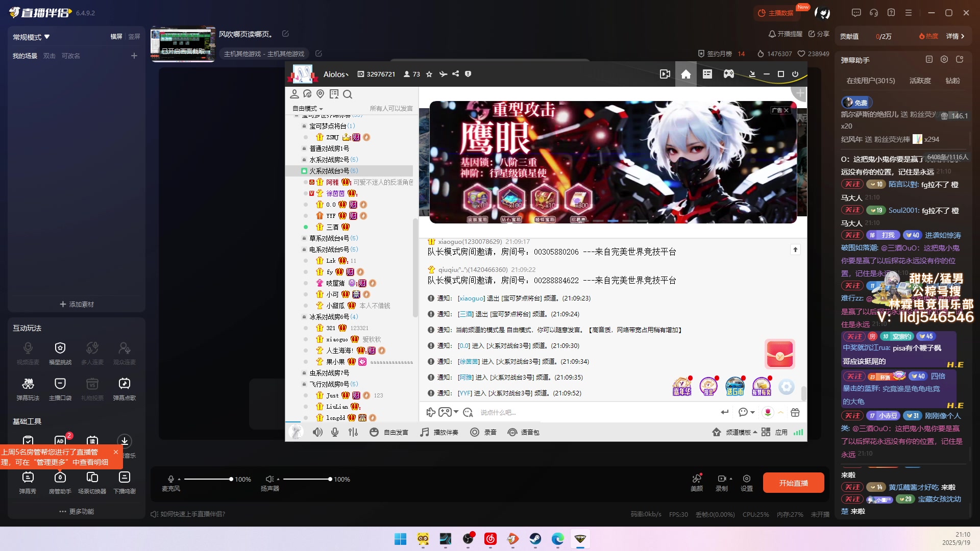This screenshot has height=551, width=980.
Task: Add a new scene with plus icon
Action: (x=134, y=56)
